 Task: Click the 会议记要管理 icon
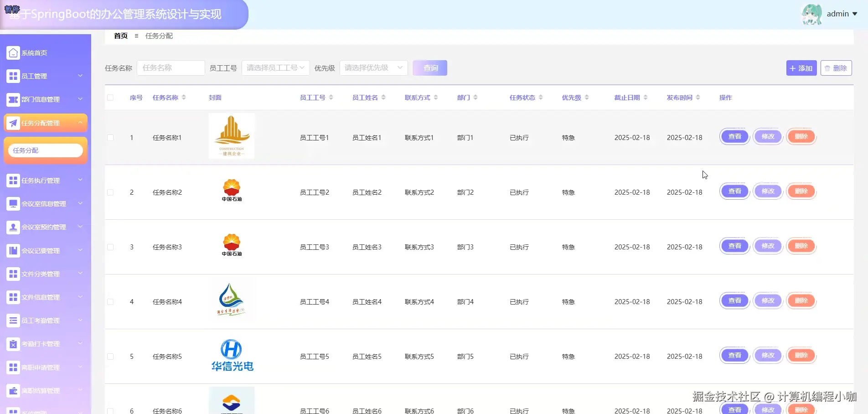13,251
